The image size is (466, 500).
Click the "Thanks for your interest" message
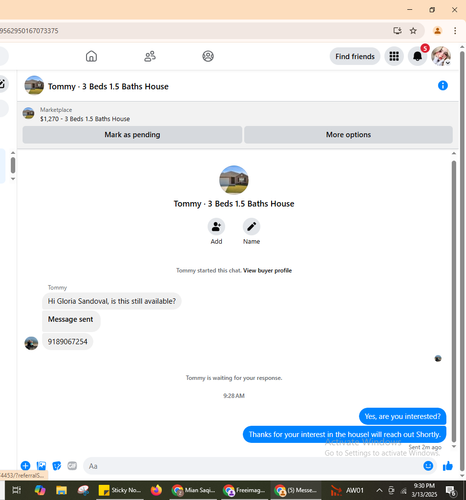[x=344, y=434]
